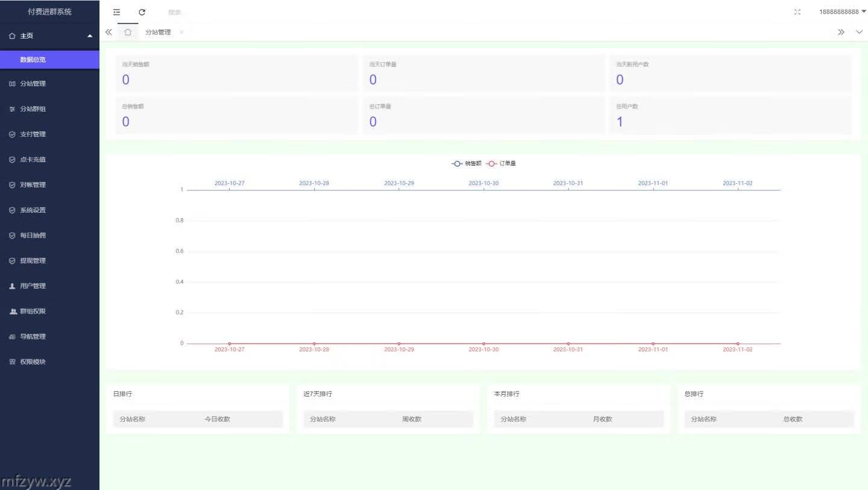Image resolution: width=868 pixels, height=490 pixels.
Task: Select 数据总览 in the sidebar
Action: click(33, 60)
